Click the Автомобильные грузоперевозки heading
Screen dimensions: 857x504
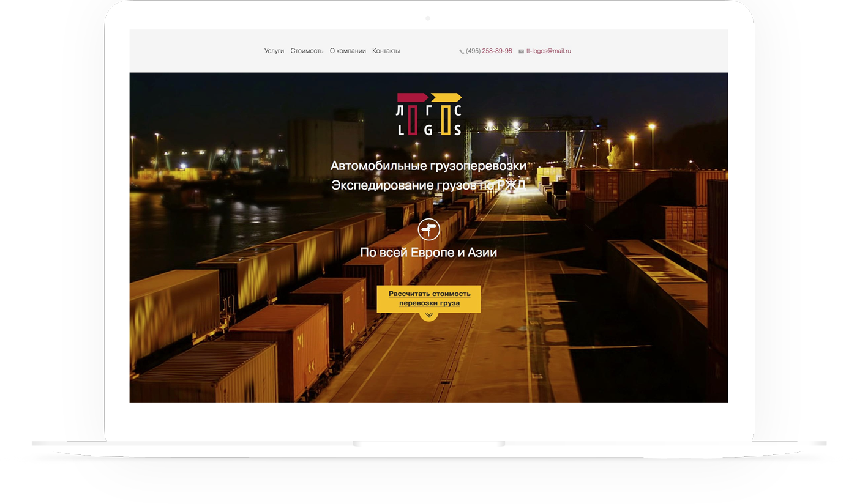point(428,166)
